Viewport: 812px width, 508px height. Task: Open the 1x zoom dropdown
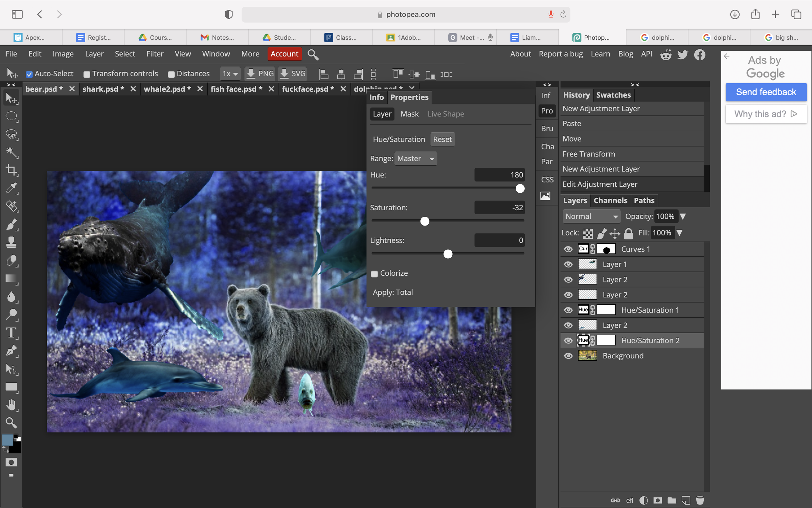230,73
